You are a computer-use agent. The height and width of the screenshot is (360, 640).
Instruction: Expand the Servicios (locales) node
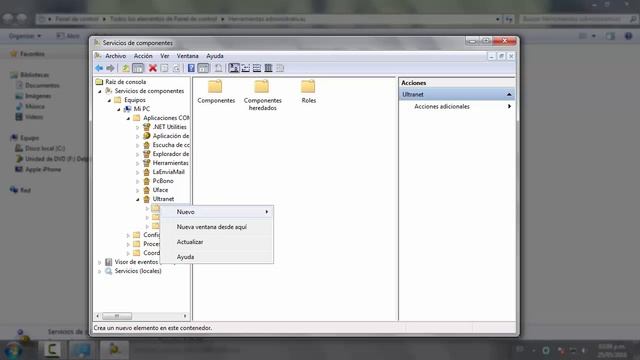point(100,271)
